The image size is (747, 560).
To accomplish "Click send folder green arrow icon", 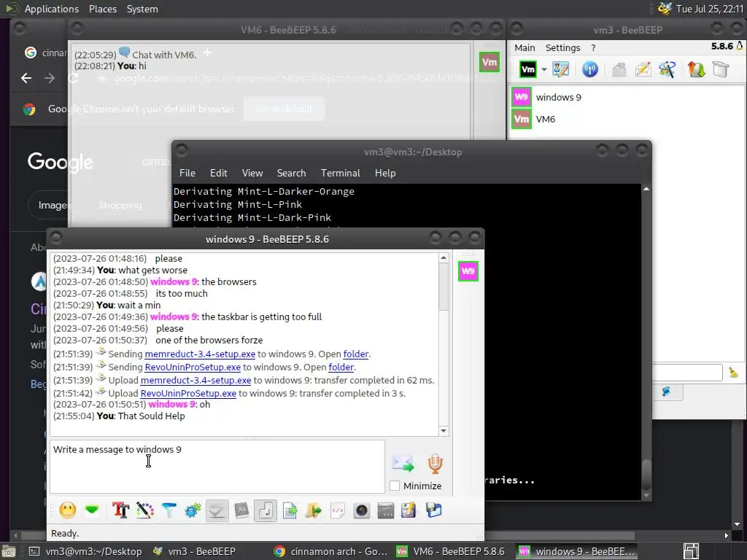I will [314, 510].
